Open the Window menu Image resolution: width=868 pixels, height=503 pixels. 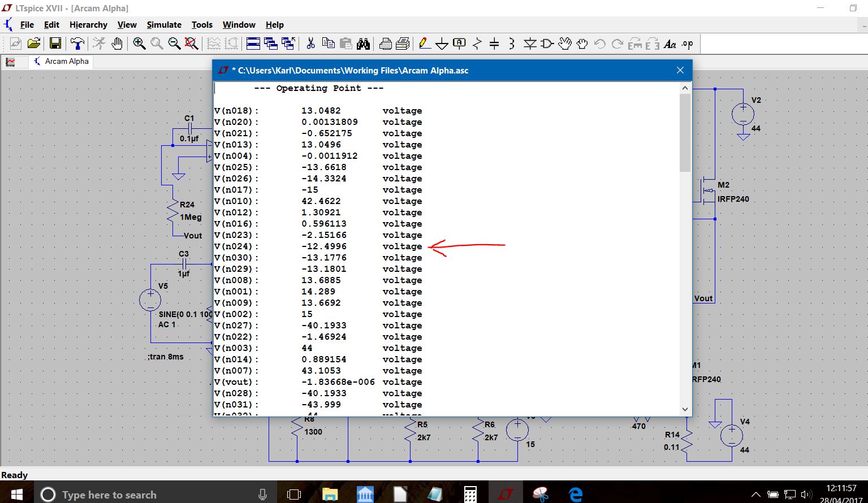pyautogui.click(x=239, y=25)
